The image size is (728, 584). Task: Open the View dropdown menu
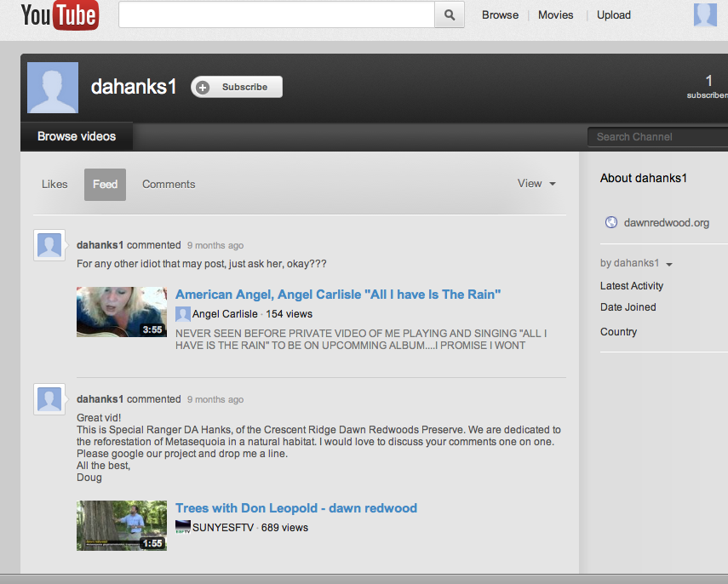pyautogui.click(x=536, y=184)
